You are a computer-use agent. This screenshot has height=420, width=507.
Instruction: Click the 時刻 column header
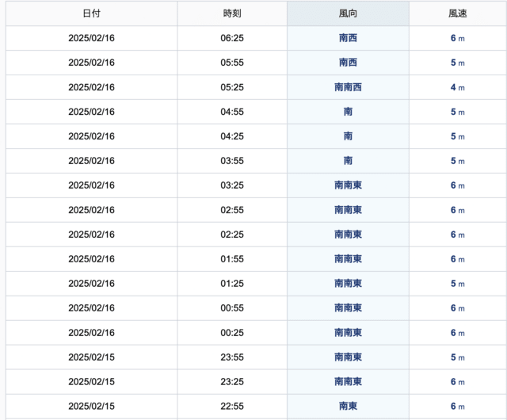pos(232,13)
